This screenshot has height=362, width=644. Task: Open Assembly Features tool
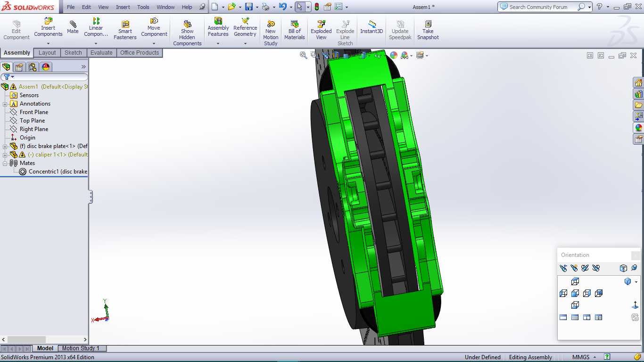(x=218, y=27)
